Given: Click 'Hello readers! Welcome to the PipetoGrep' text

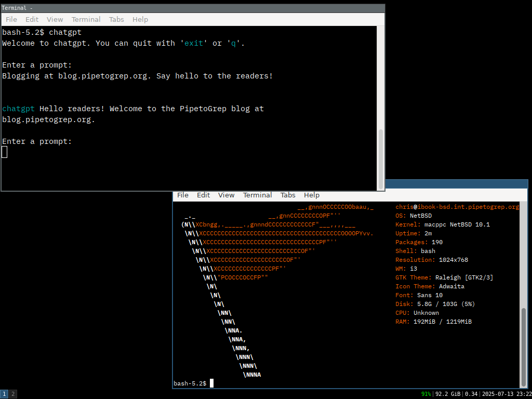Looking at the screenshot, I should click(133, 109).
